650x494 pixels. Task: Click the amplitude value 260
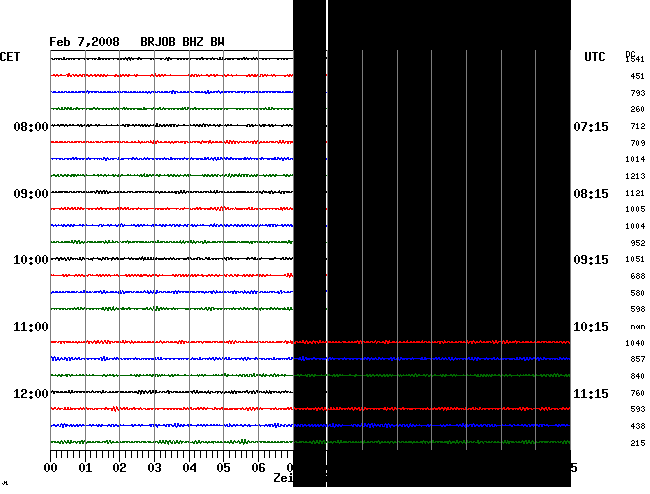click(x=638, y=109)
